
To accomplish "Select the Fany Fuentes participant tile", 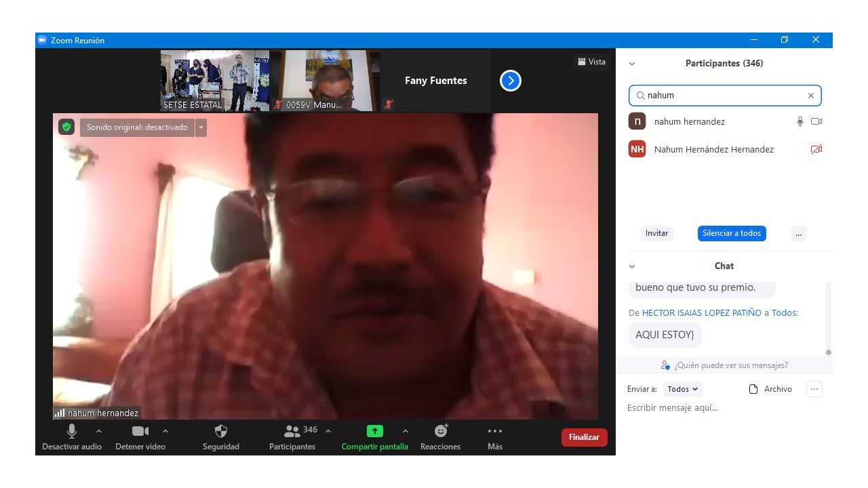I will tap(436, 81).
